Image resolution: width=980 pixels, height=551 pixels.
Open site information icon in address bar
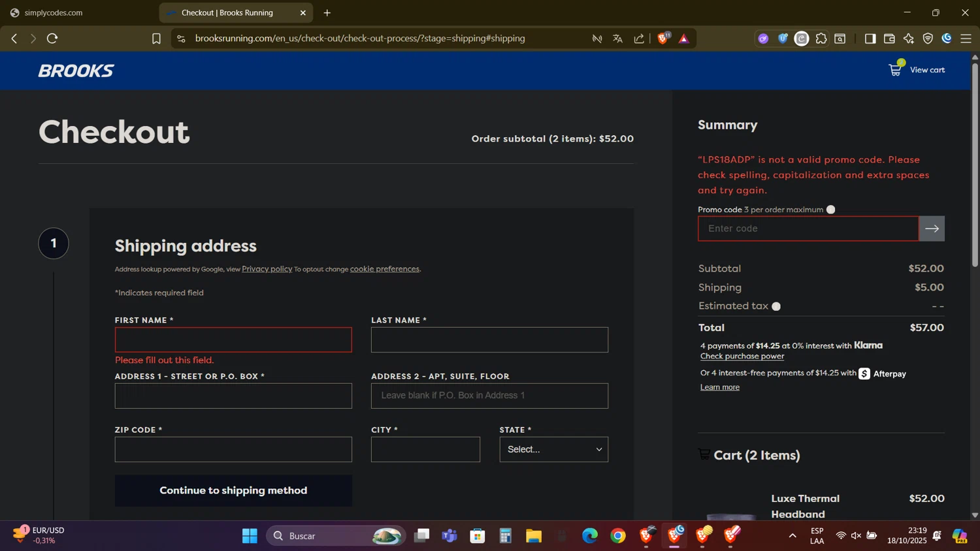182,39
